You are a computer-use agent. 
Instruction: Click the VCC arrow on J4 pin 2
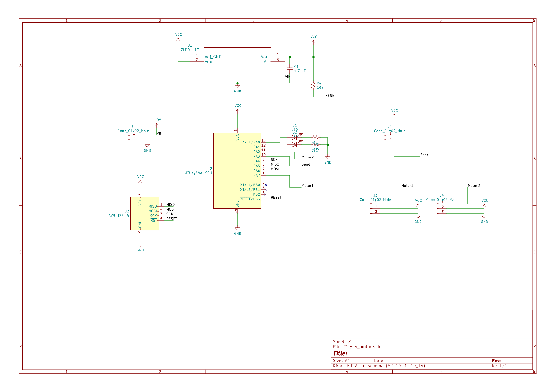[484, 206]
